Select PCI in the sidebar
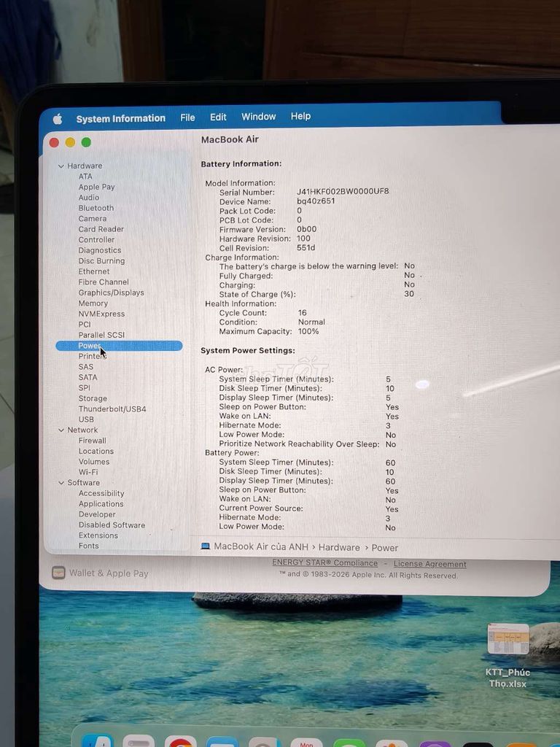Viewport: 560px width, 747px height. click(85, 325)
